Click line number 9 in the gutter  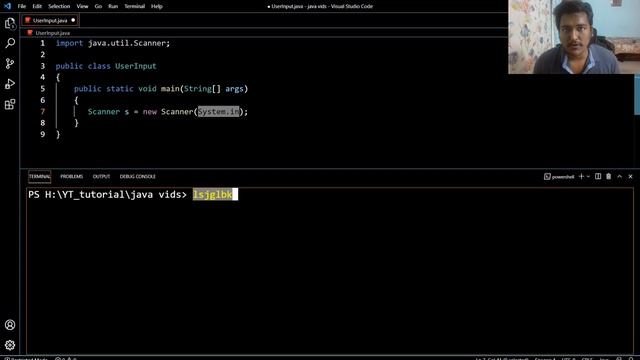tap(42, 134)
